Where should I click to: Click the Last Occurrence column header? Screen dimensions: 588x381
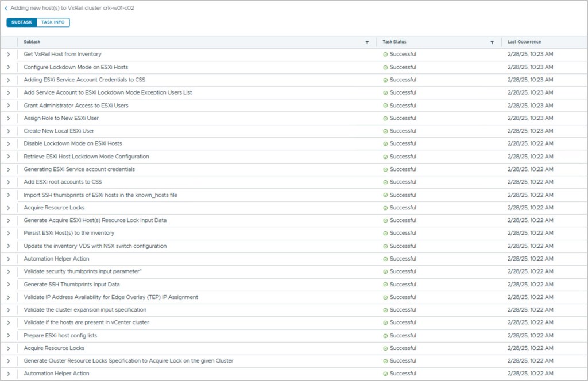point(524,42)
